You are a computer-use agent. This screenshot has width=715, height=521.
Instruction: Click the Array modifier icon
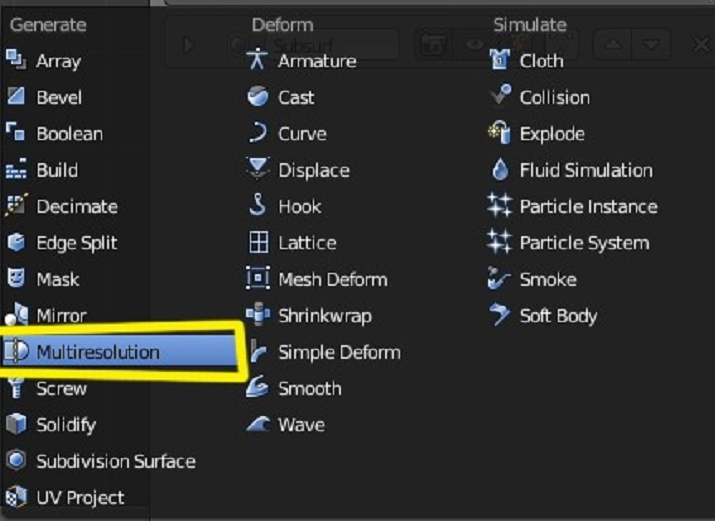point(16,61)
